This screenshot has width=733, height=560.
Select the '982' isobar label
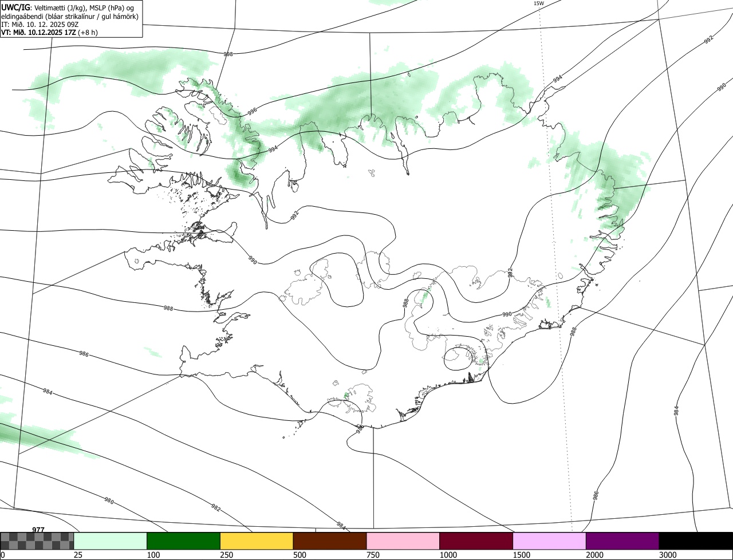tap(216, 507)
